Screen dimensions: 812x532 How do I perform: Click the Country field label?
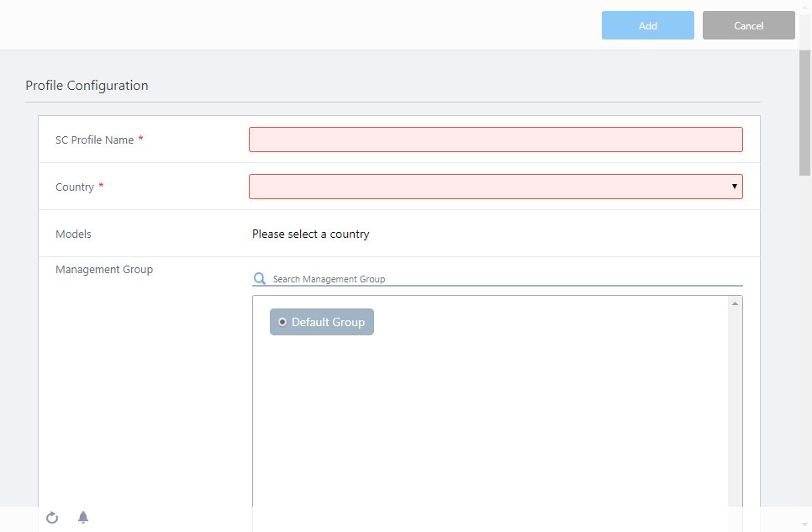click(x=75, y=187)
